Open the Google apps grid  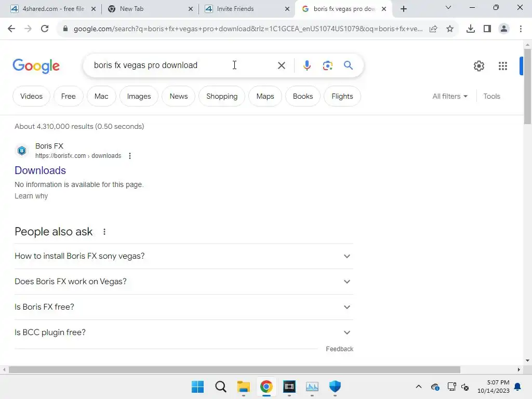(x=503, y=66)
